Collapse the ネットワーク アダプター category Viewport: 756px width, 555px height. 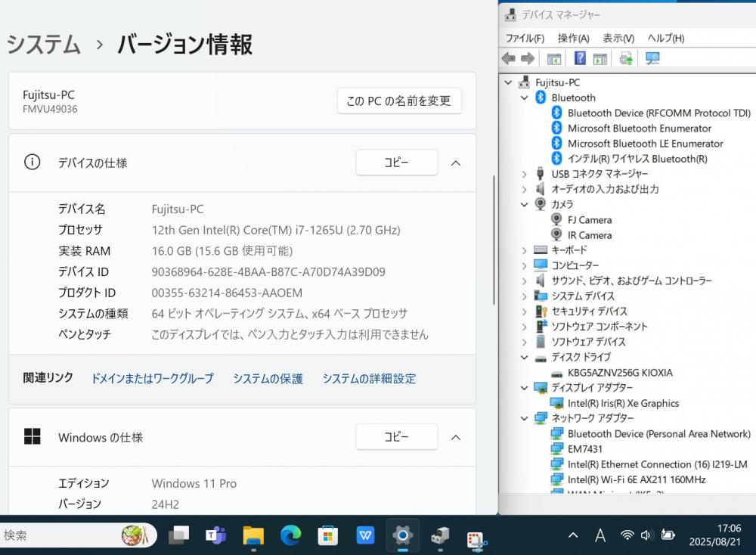[x=525, y=419]
